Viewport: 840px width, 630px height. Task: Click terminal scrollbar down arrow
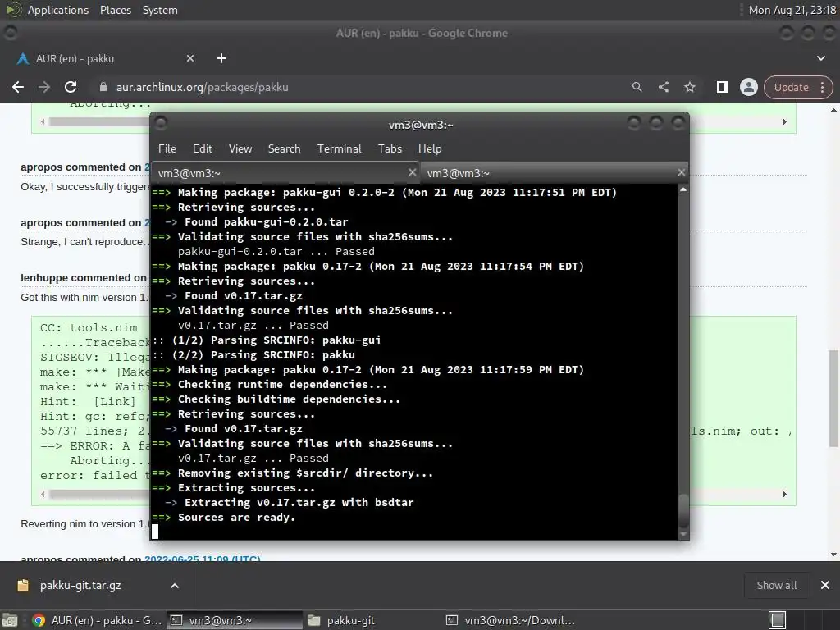click(x=683, y=534)
